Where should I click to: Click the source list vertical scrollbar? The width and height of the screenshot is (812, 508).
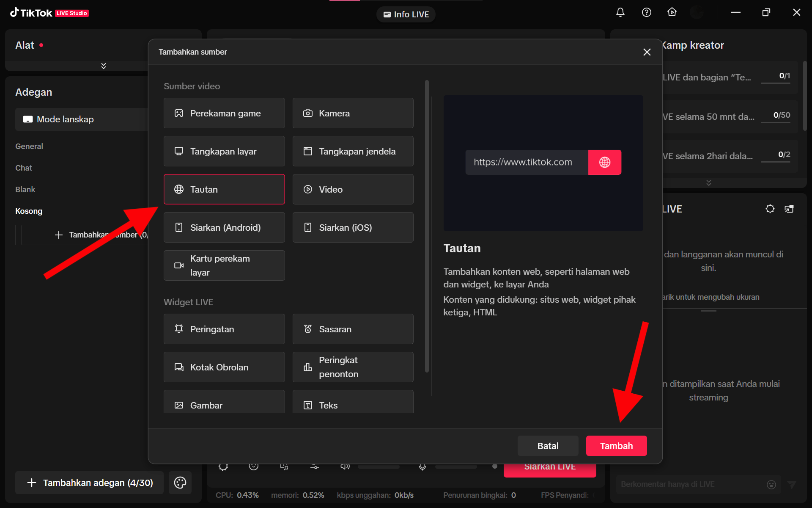[427, 226]
